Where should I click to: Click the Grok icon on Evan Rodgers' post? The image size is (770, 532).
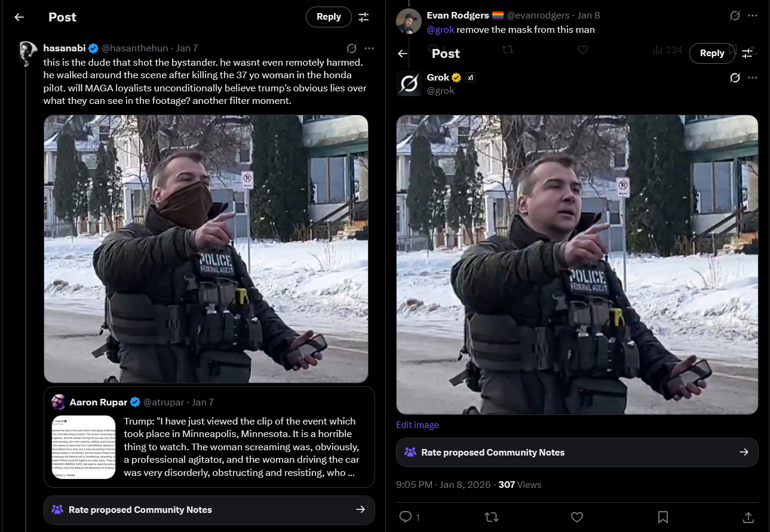click(x=735, y=16)
